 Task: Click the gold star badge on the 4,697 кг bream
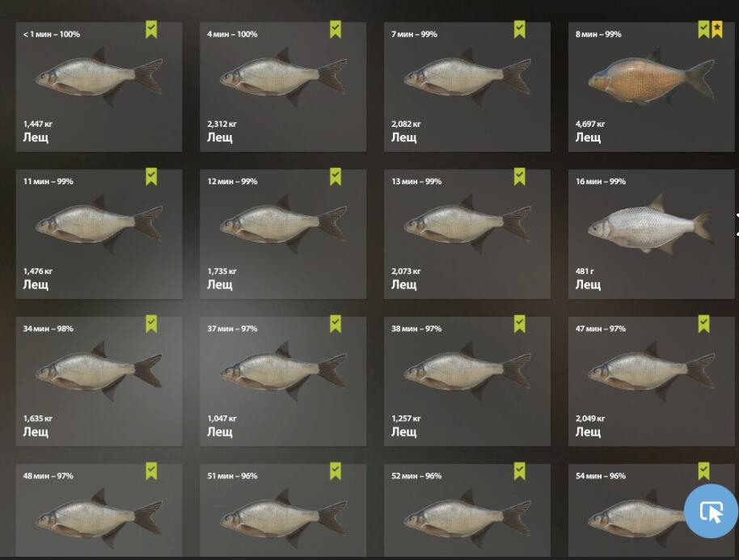tap(717, 29)
